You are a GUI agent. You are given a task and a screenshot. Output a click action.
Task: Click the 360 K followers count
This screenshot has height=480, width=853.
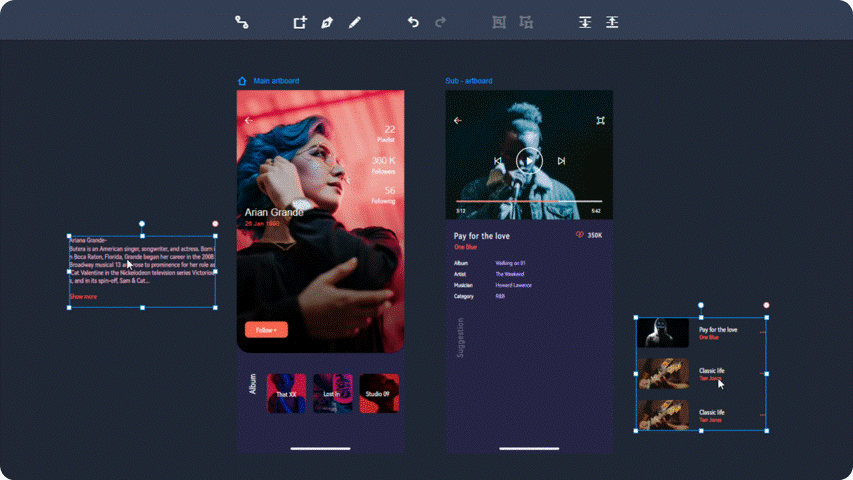coord(384,161)
